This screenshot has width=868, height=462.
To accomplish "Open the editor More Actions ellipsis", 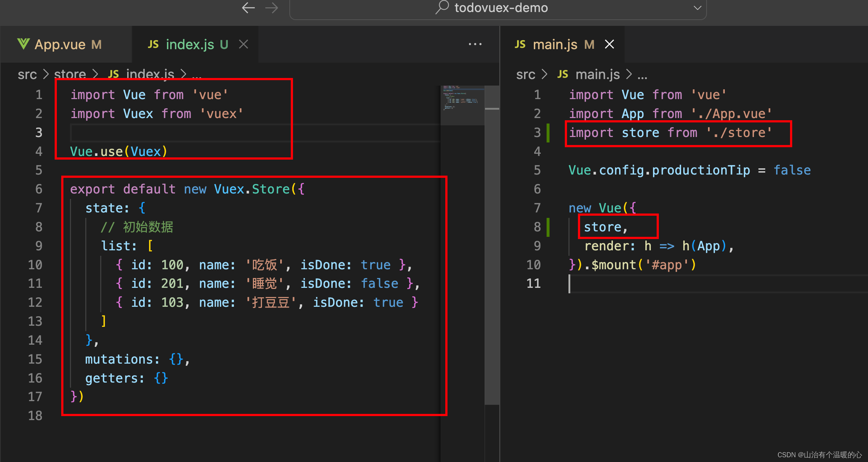I will pyautogui.click(x=475, y=44).
